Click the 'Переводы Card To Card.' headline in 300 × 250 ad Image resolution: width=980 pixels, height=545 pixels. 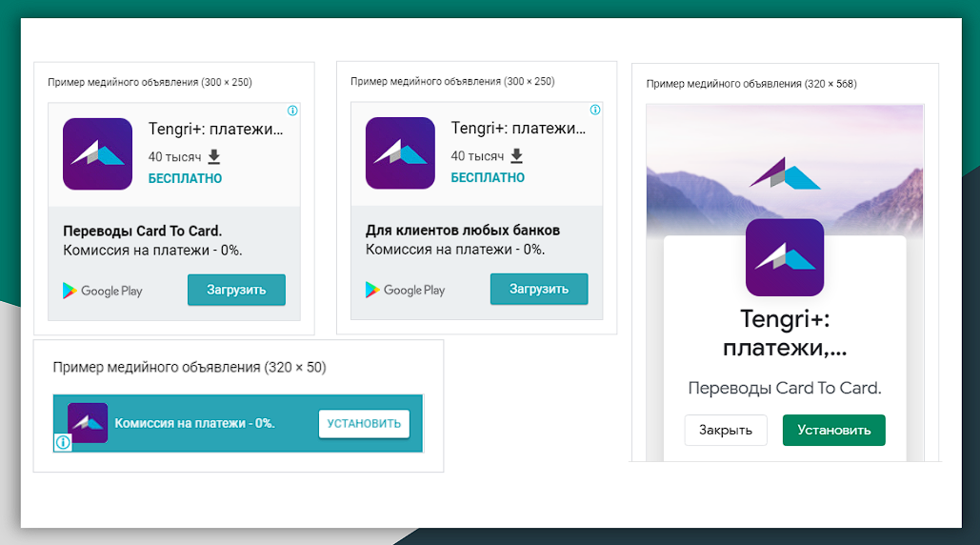pyautogui.click(x=143, y=232)
